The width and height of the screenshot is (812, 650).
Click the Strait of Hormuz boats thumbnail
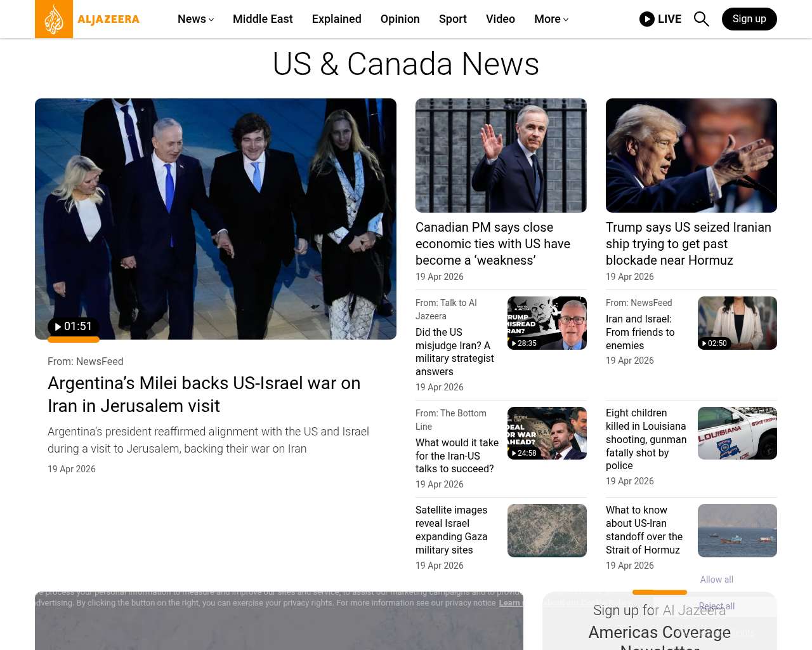tap(737, 531)
